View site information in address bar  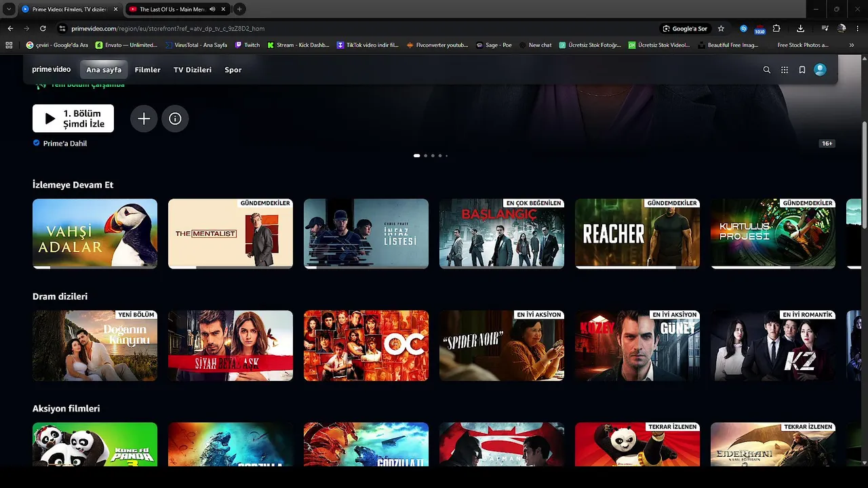click(62, 28)
